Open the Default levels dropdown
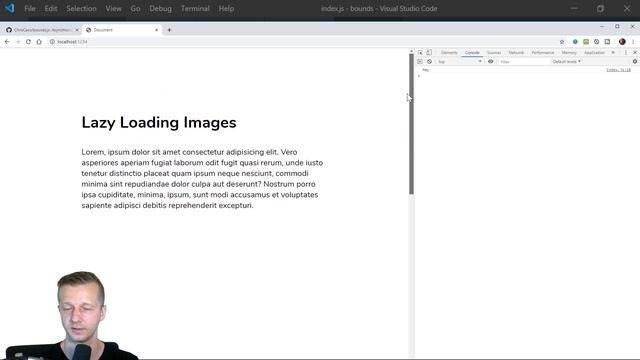 coord(567,62)
